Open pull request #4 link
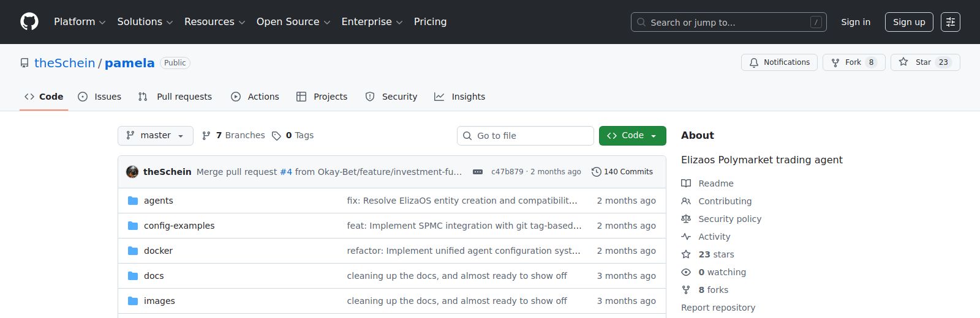Viewport: 980px width, 318px height. (286, 172)
